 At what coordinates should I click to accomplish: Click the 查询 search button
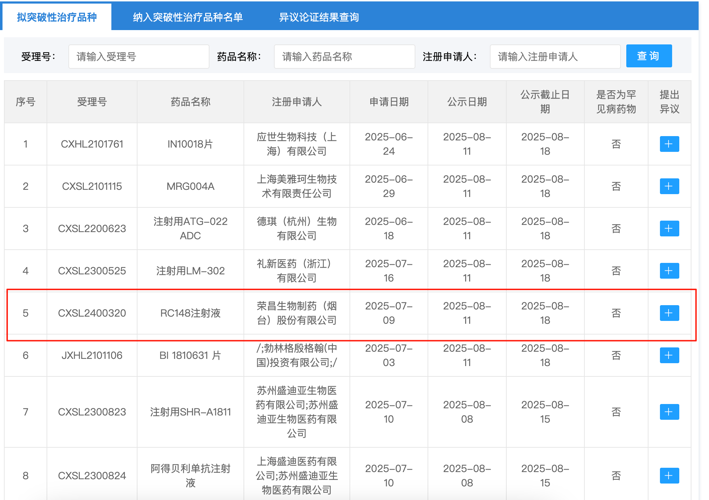point(648,56)
